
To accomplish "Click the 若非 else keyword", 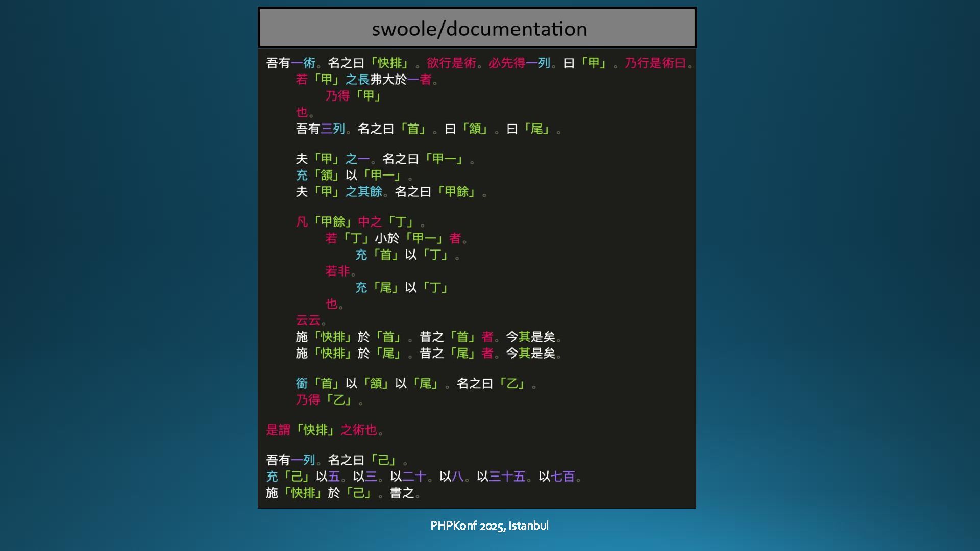I will 338,271.
